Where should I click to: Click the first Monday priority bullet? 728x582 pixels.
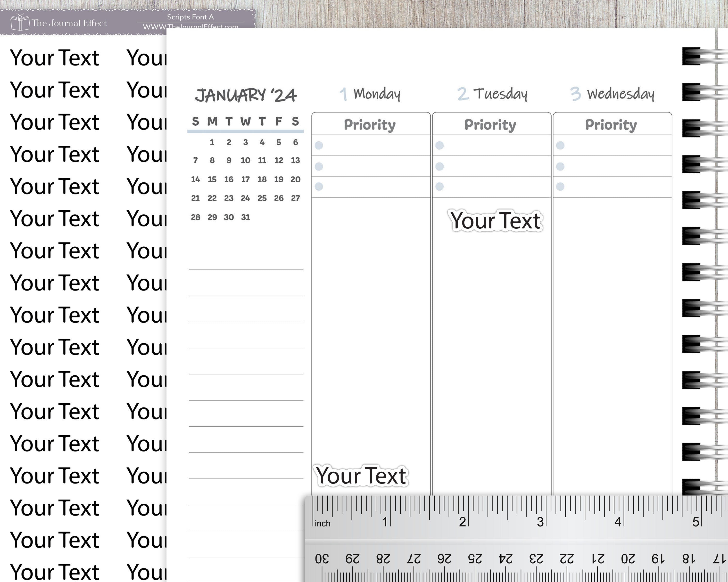point(319,145)
